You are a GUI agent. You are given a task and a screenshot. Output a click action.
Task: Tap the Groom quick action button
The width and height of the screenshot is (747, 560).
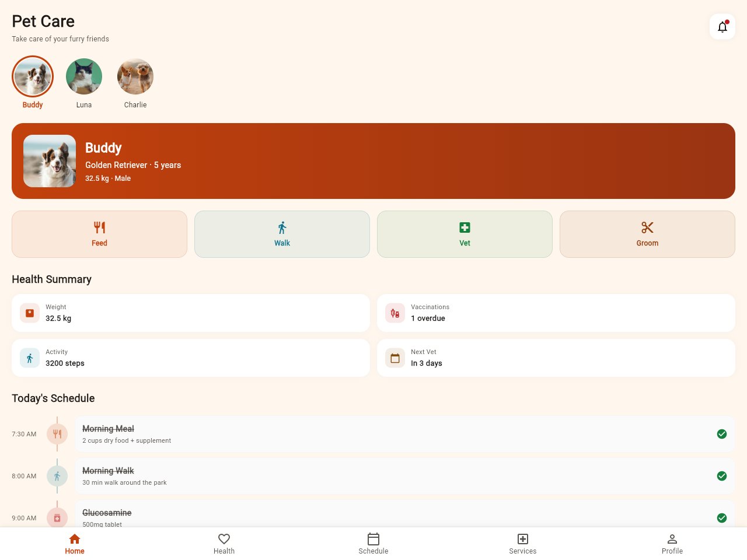pos(647,234)
